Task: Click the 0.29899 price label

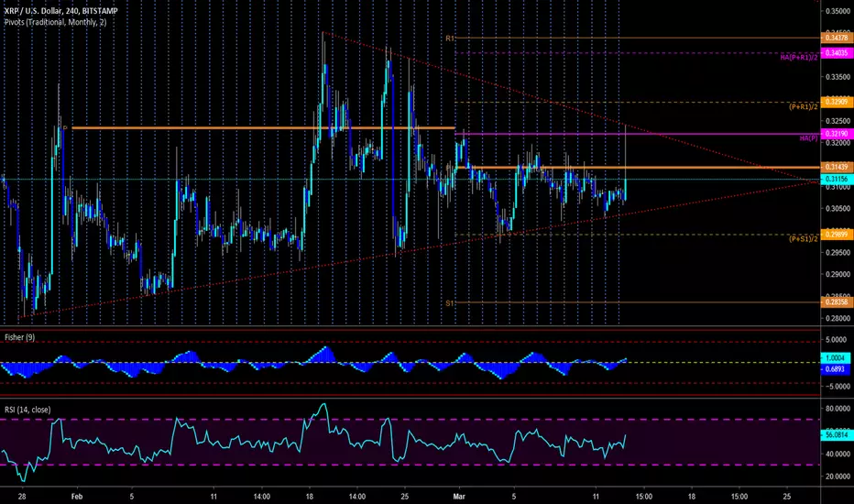Action: (x=836, y=235)
